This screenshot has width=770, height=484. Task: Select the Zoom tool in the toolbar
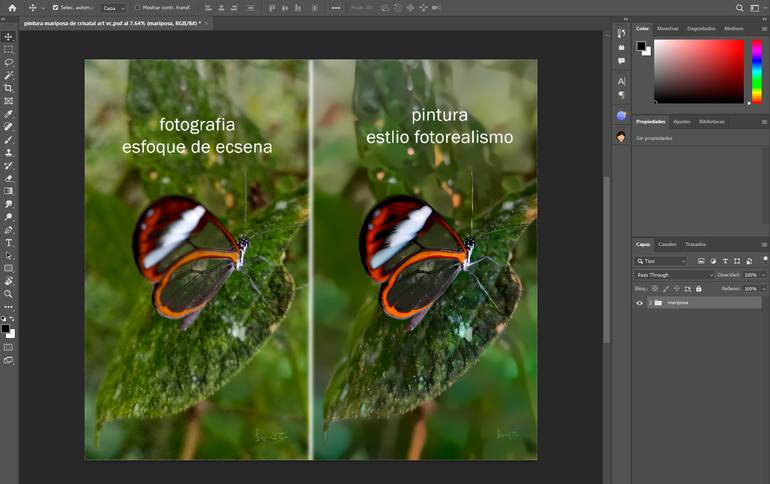9,294
